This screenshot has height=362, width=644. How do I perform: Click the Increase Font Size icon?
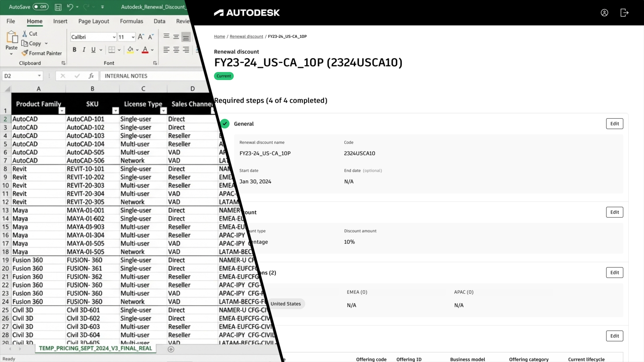[141, 37]
